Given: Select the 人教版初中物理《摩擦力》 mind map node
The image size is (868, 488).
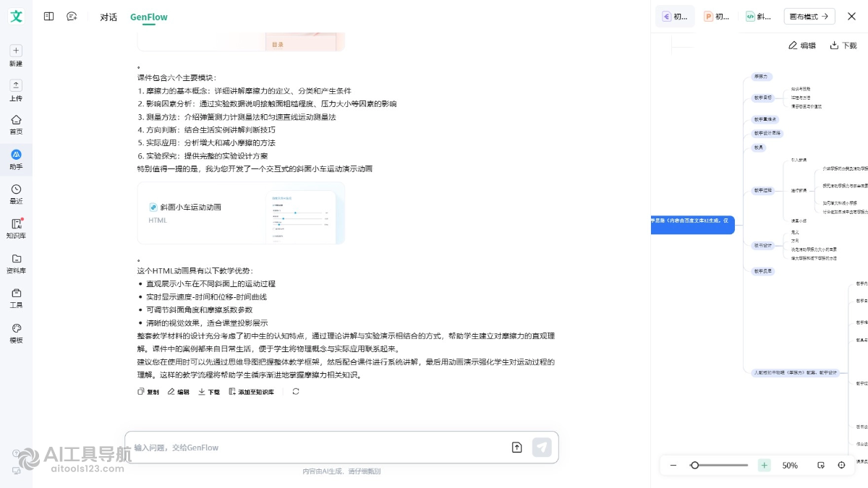Looking at the screenshot, I should click(795, 372).
